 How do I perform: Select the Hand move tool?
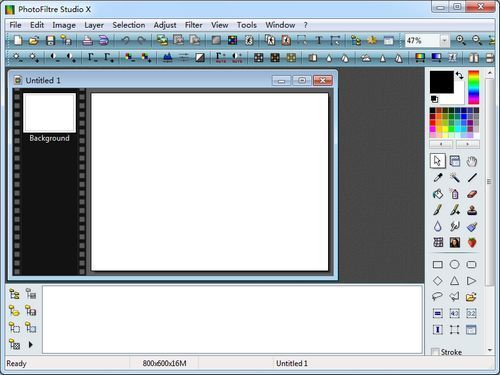(x=471, y=161)
